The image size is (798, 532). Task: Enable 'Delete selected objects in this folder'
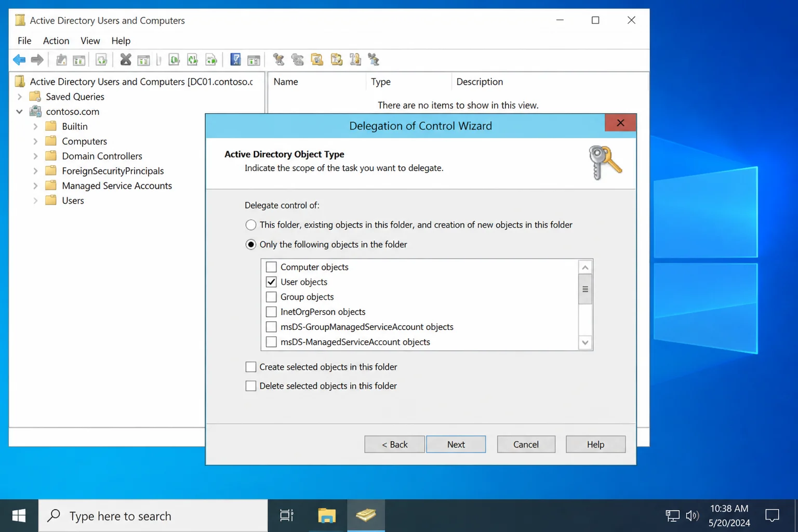pyautogui.click(x=251, y=386)
